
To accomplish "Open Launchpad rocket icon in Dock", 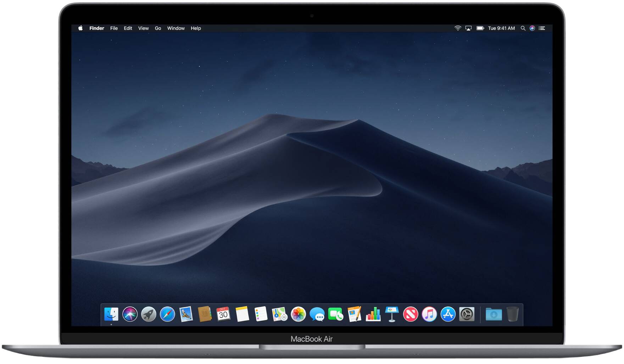I will click(149, 314).
